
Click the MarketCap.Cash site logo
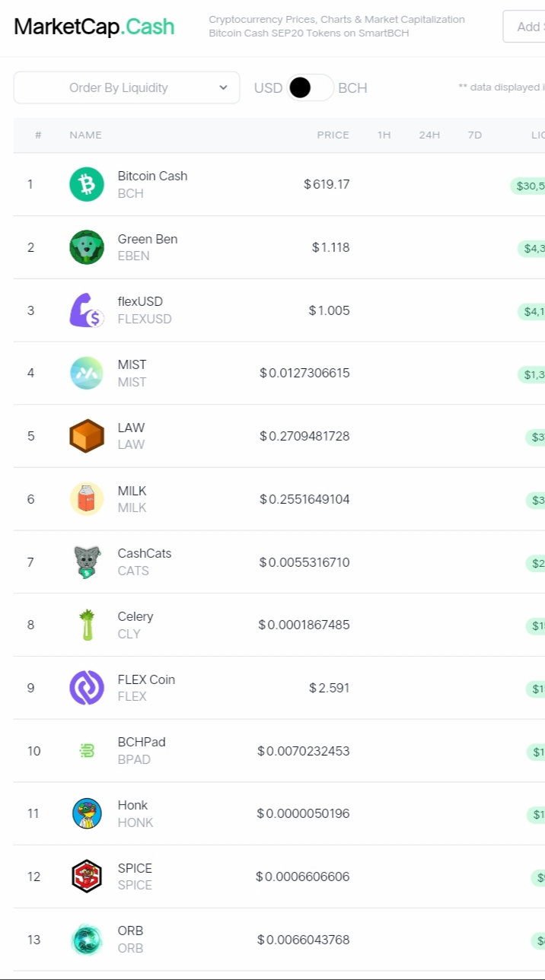point(94,27)
